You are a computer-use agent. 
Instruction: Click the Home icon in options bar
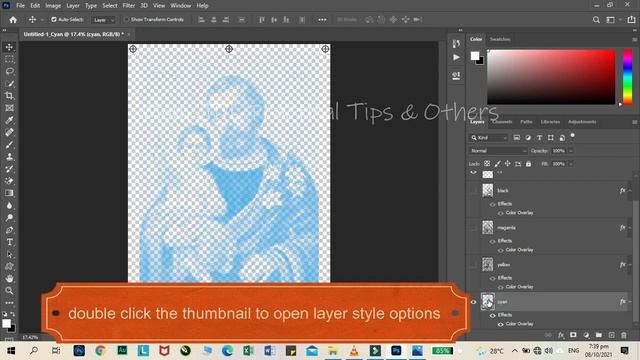(13, 20)
